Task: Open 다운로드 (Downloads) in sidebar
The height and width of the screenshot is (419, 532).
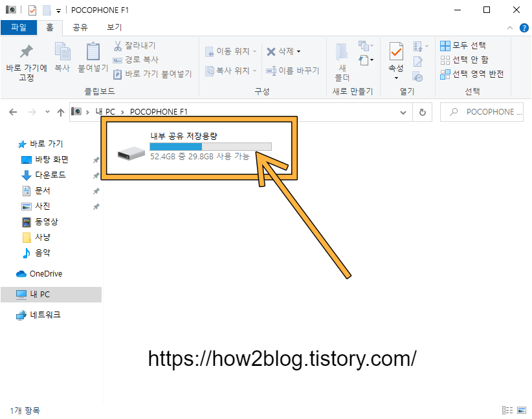Action: [x=43, y=175]
